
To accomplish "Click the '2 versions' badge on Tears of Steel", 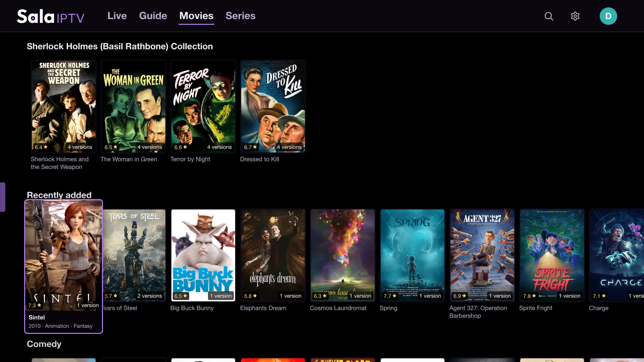I will pyautogui.click(x=150, y=296).
